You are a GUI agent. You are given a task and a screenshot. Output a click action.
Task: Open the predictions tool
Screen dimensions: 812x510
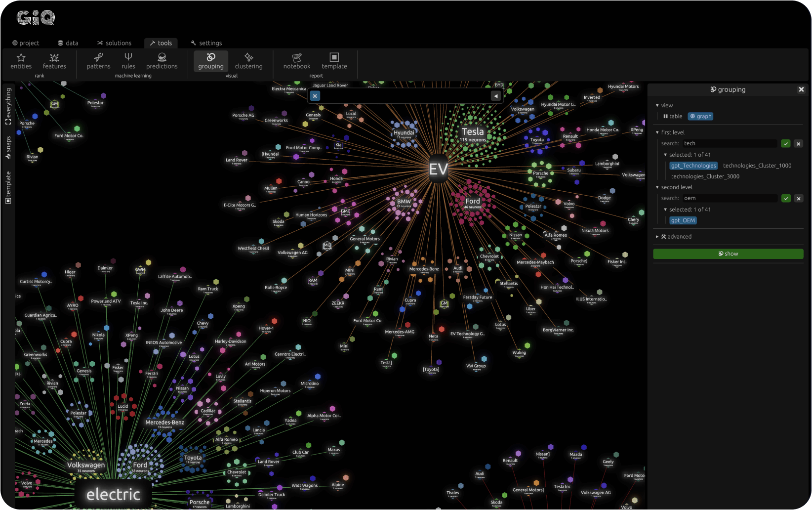(x=162, y=61)
